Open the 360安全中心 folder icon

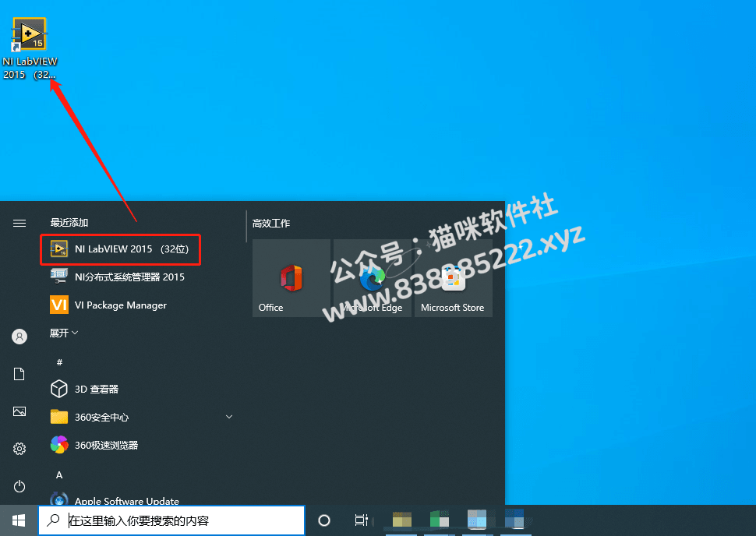pos(59,417)
